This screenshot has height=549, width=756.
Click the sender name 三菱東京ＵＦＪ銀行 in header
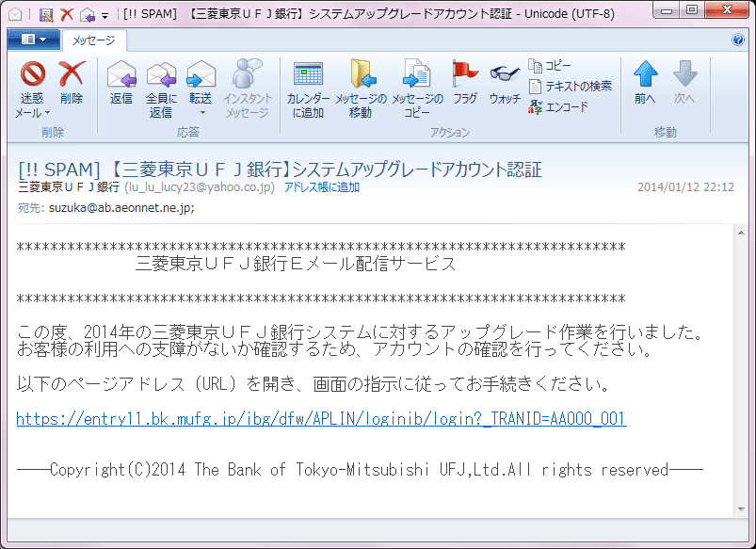click(x=69, y=187)
